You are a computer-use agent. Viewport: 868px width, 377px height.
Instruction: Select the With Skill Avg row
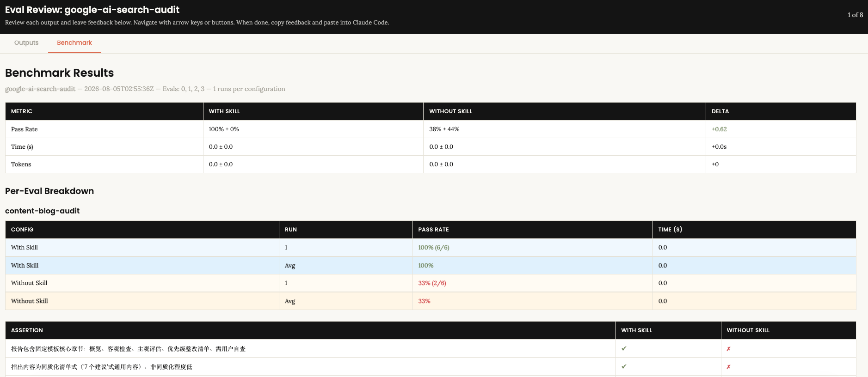pyautogui.click(x=431, y=266)
